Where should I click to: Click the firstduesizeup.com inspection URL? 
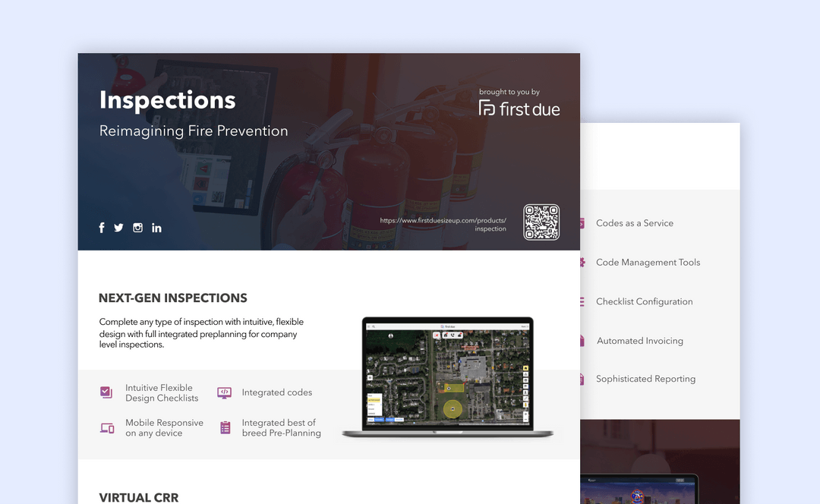coord(443,223)
